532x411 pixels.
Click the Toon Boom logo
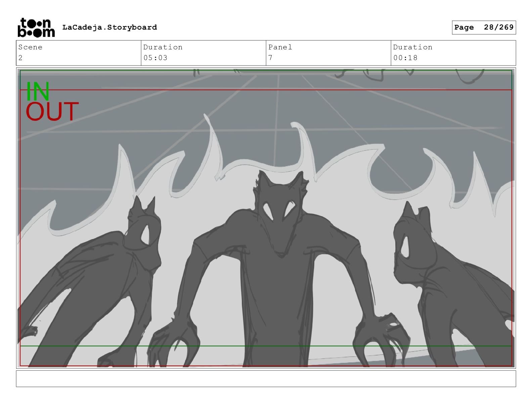click(x=36, y=28)
